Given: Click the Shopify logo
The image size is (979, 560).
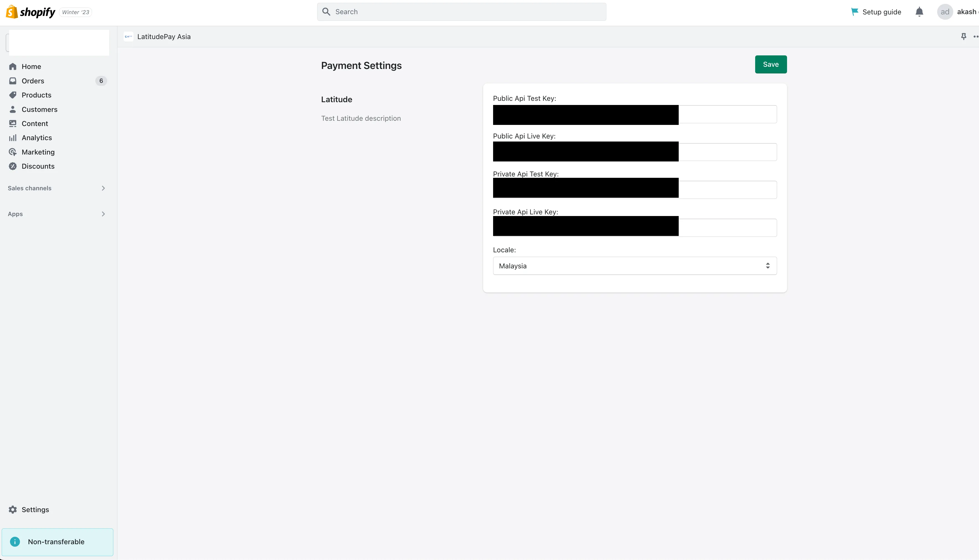Looking at the screenshot, I should coord(31,12).
